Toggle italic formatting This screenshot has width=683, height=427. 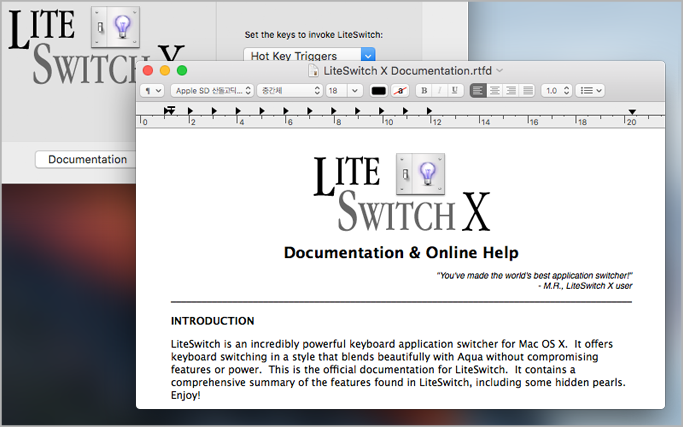click(440, 91)
